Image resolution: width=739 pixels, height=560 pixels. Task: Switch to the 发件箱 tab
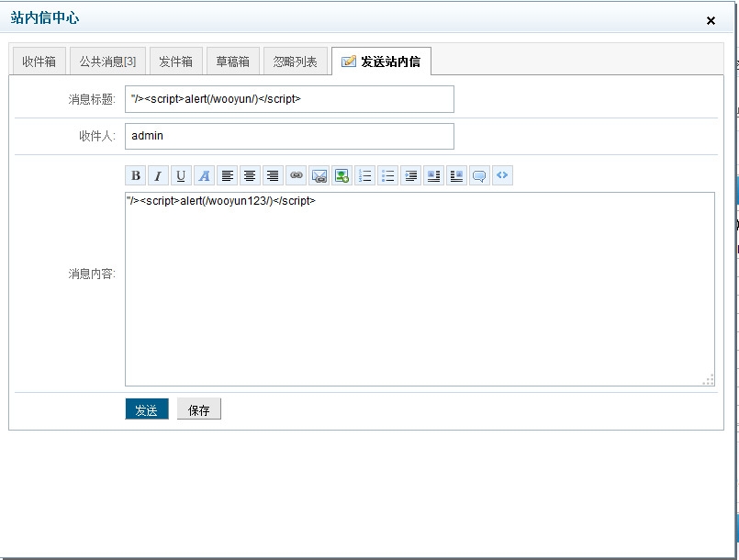[x=175, y=62]
